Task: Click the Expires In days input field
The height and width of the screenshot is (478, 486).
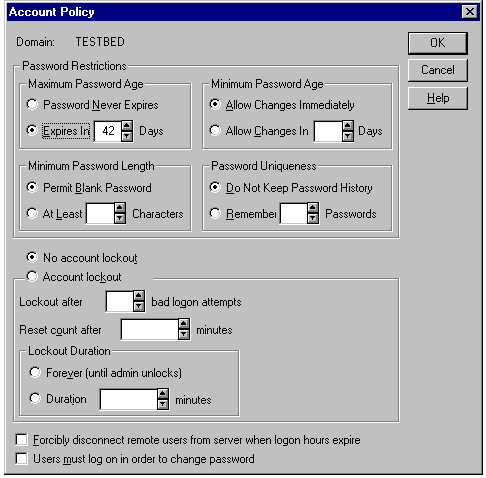Action: 108,131
